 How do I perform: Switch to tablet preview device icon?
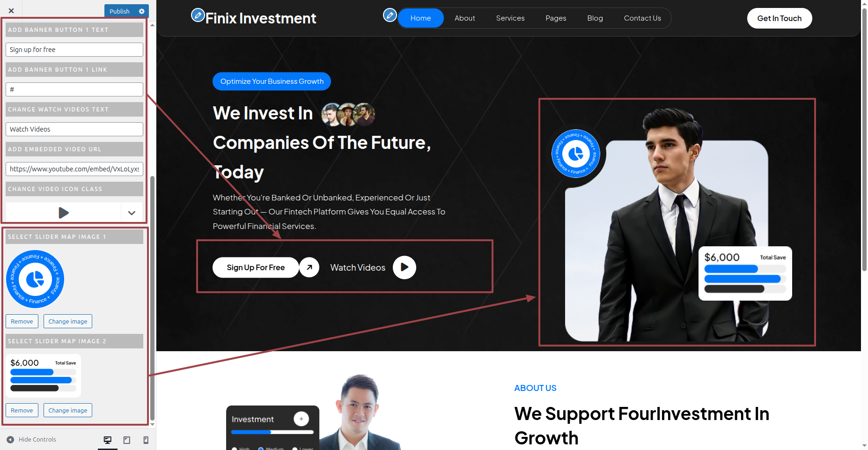click(127, 440)
